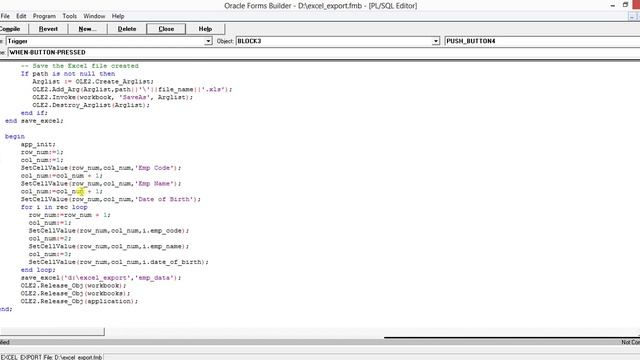This screenshot has width=640, height=360.
Task: Open the Help menu in menu bar
Action: click(118, 16)
